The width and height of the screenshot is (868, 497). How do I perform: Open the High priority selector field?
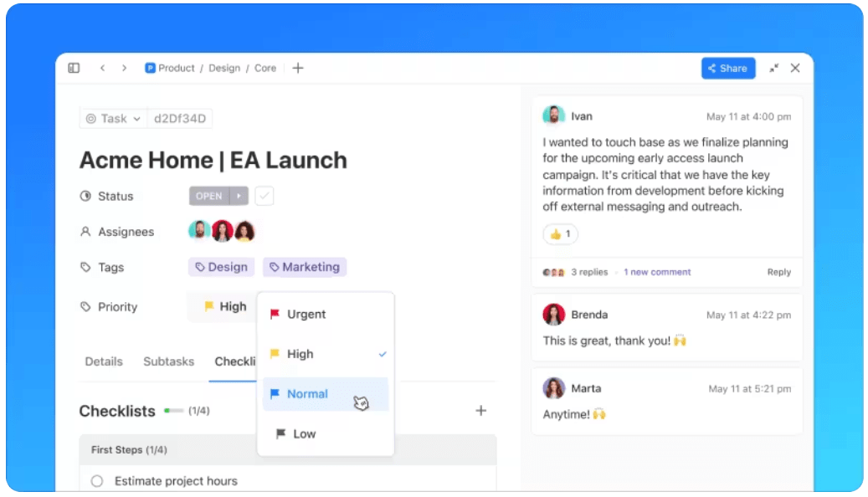click(222, 306)
